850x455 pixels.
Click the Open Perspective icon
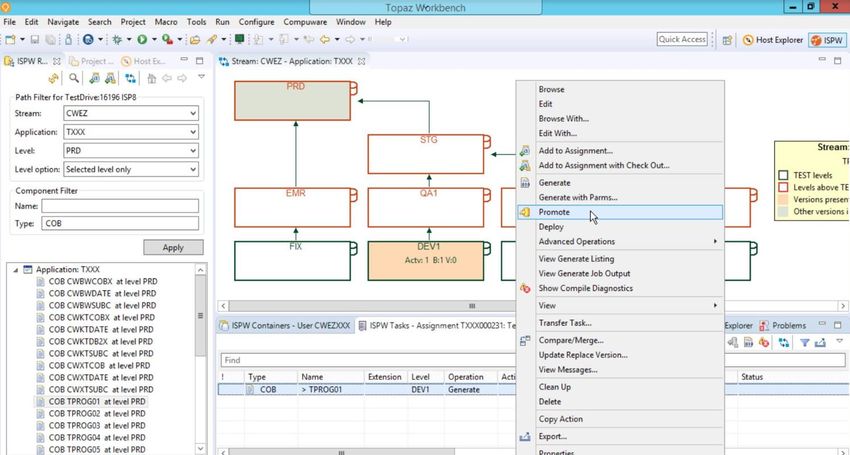pos(727,40)
